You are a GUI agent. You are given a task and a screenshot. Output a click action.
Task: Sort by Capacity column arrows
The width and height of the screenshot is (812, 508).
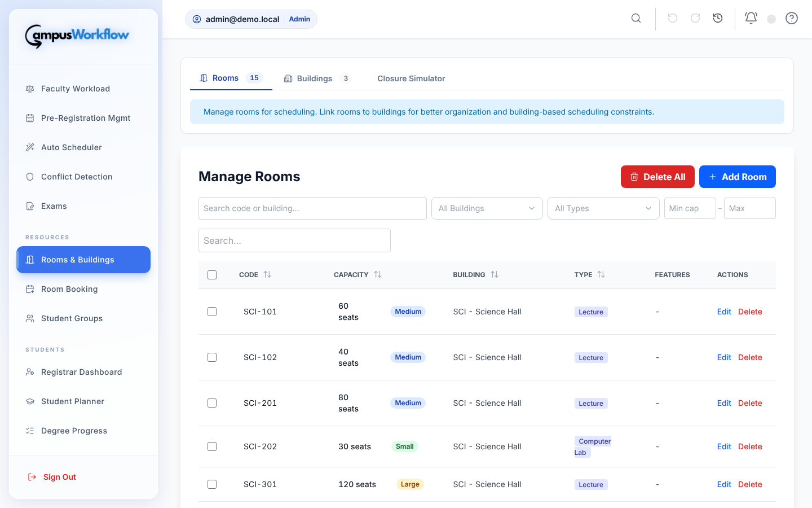point(378,275)
